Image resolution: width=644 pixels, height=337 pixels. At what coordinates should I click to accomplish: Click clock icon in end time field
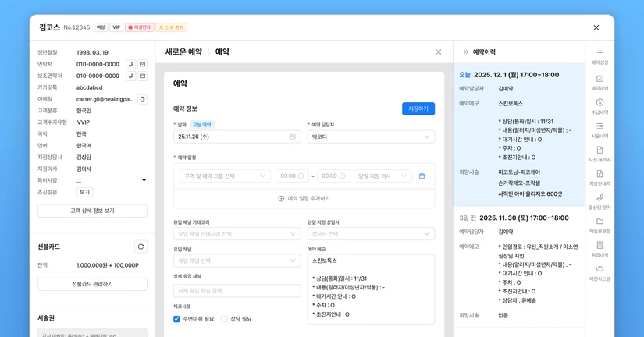click(342, 176)
